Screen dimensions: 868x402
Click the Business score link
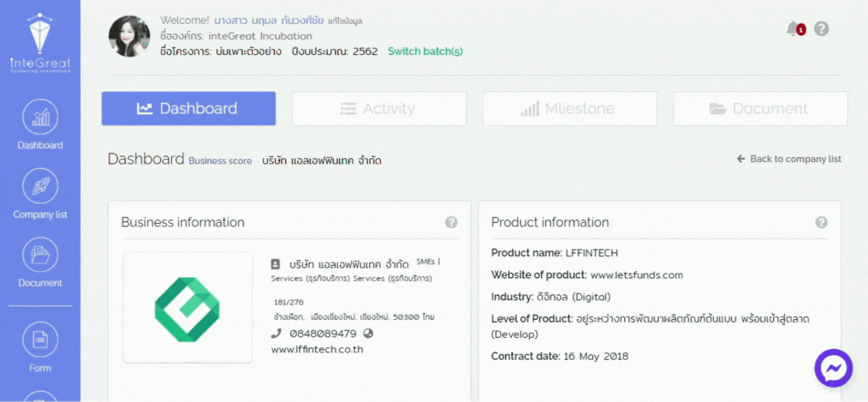(220, 161)
